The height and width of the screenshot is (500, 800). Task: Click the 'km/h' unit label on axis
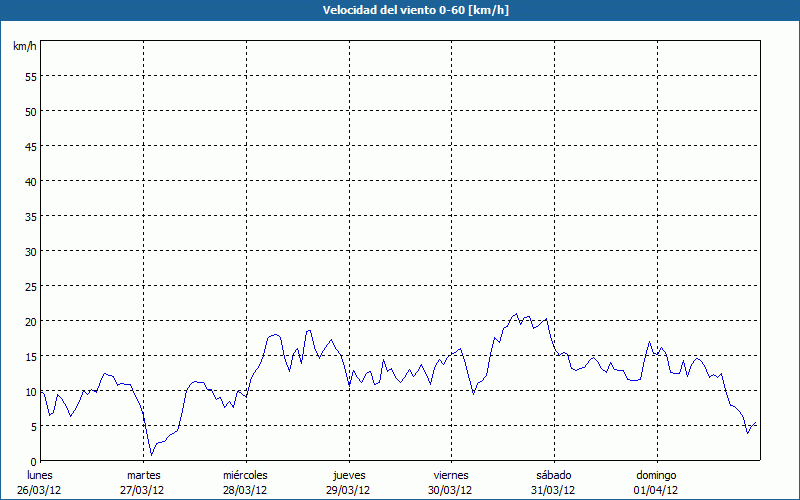pyautogui.click(x=24, y=47)
